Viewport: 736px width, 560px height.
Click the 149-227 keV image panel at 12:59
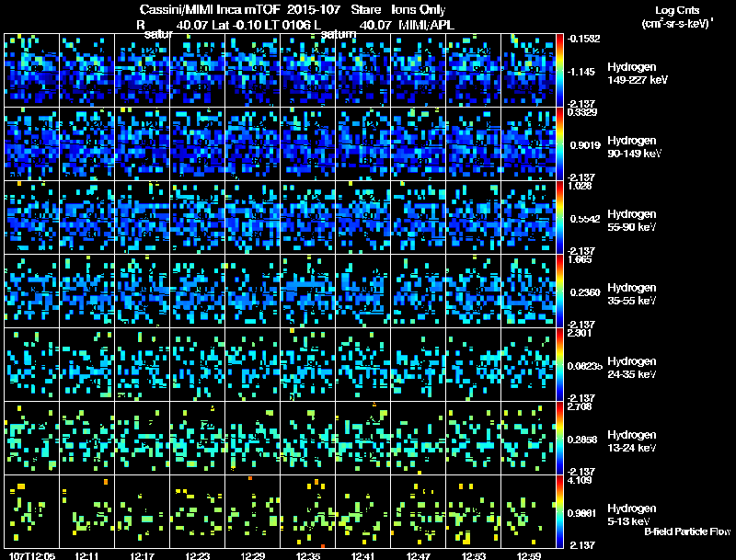[x=528, y=71]
